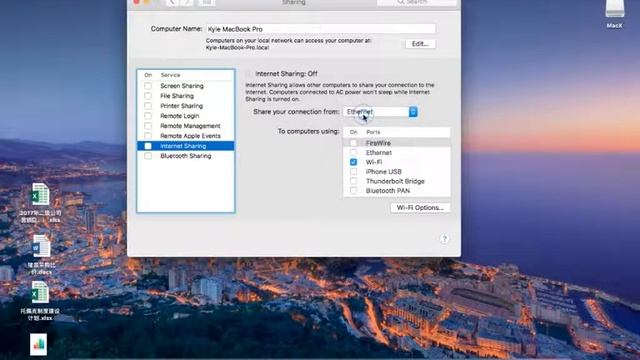Select the File Sharing service row
Screen dimensions: 640x360
click(186, 96)
